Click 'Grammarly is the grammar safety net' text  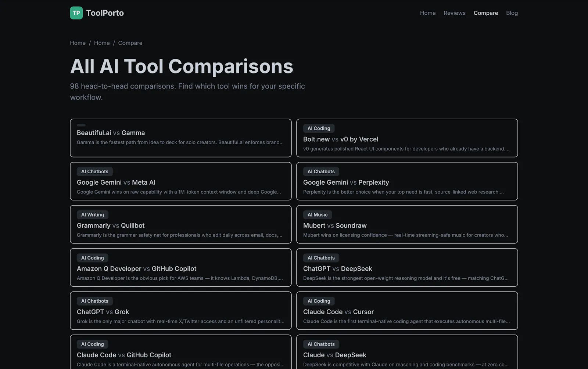179,235
